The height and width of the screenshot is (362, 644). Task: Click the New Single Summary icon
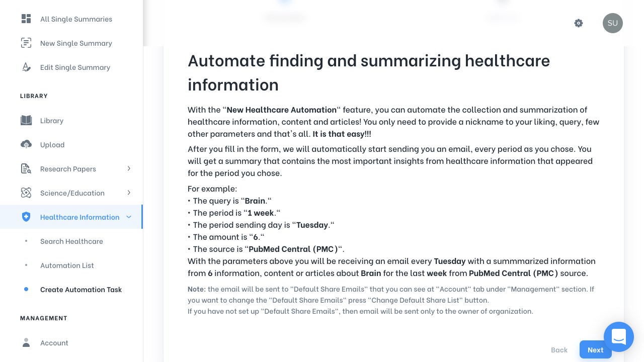[26, 43]
